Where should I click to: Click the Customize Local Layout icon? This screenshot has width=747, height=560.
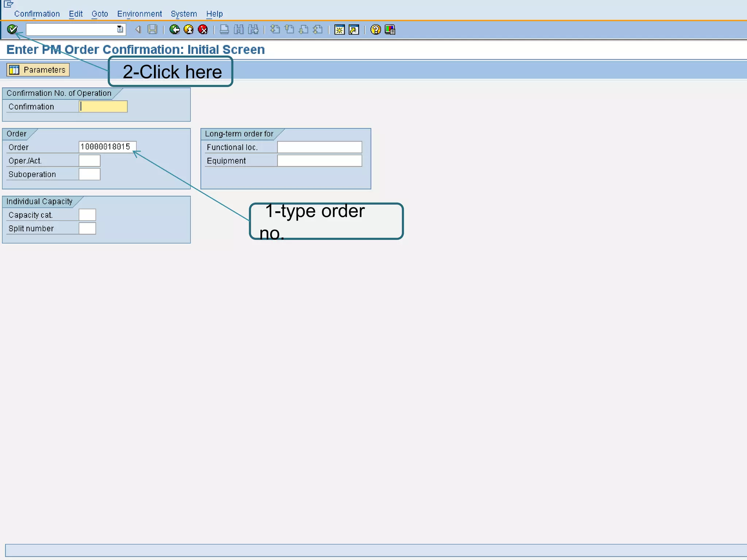pos(390,30)
